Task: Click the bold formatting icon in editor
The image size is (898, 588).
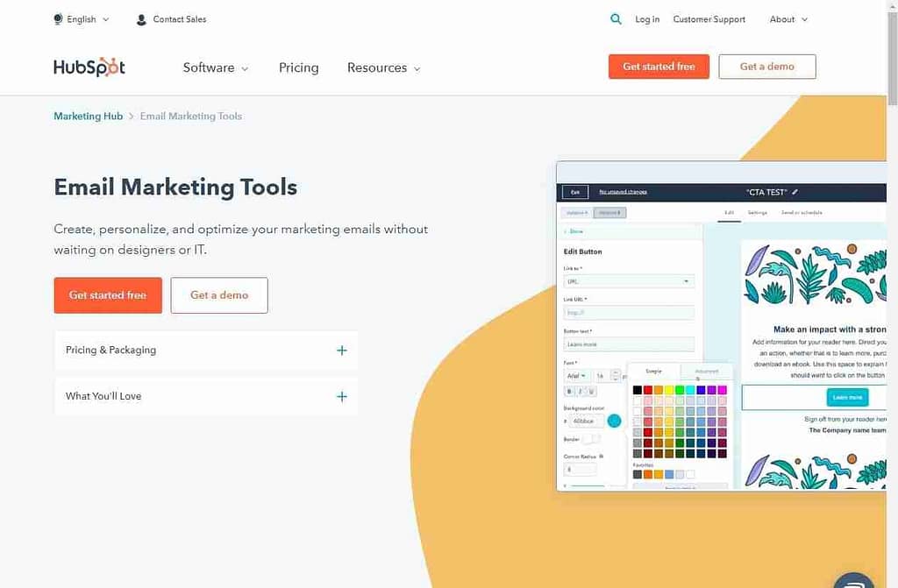Action: (x=569, y=392)
